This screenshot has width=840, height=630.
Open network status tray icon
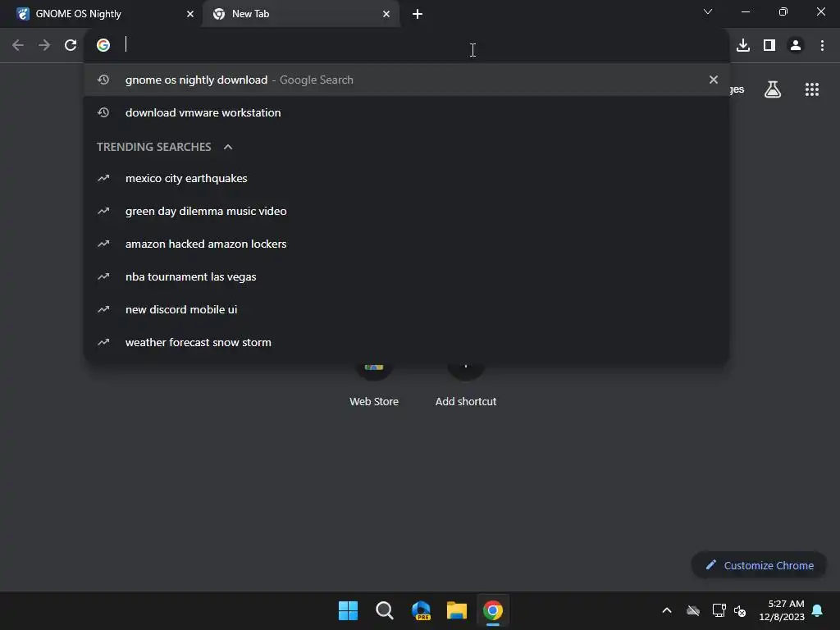(719, 610)
